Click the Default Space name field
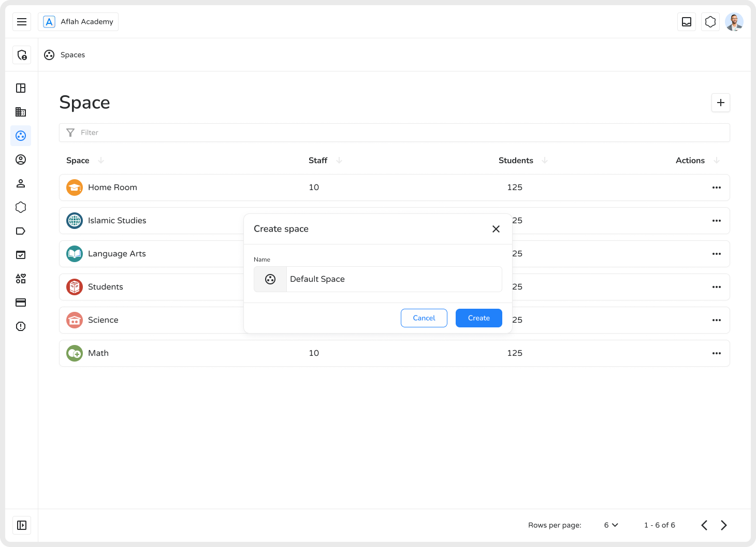This screenshot has width=756, height=547. (394, 279)
